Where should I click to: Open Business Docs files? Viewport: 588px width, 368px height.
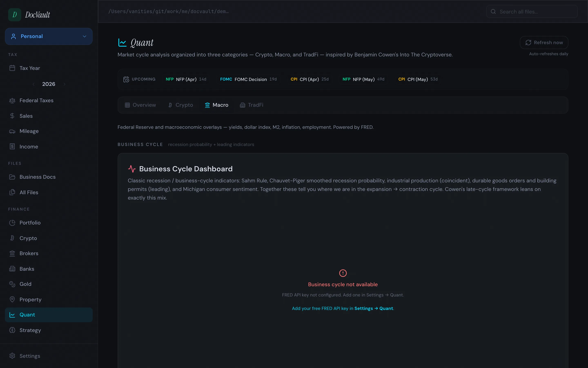49,177
